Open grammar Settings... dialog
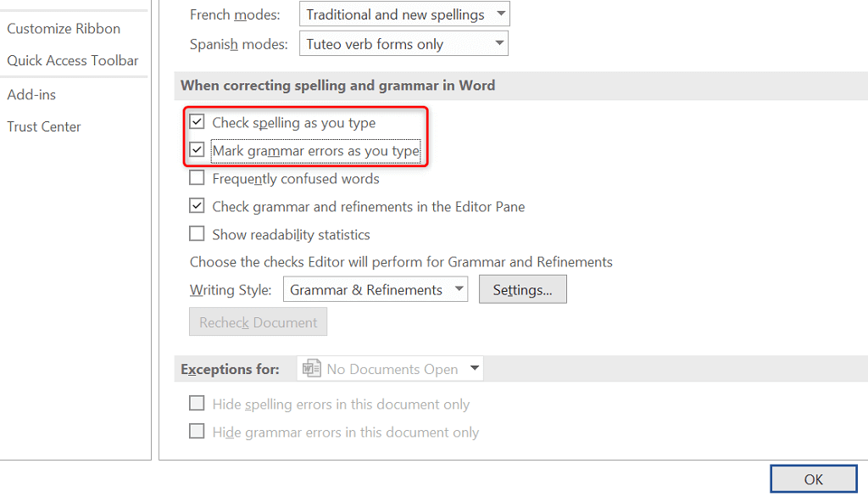Screen dimensions: 868x497 tap(522, 289)
